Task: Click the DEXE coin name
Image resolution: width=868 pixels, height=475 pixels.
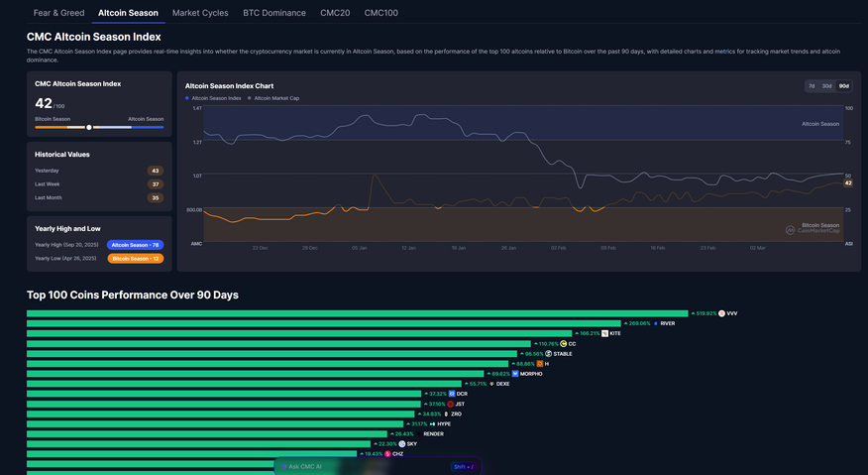Action: pos(502,384)
